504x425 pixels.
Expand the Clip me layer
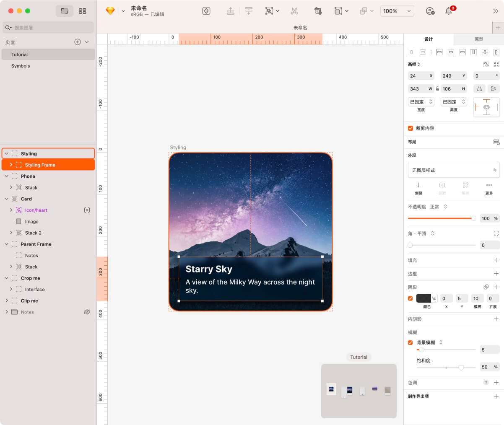point(6,301)
